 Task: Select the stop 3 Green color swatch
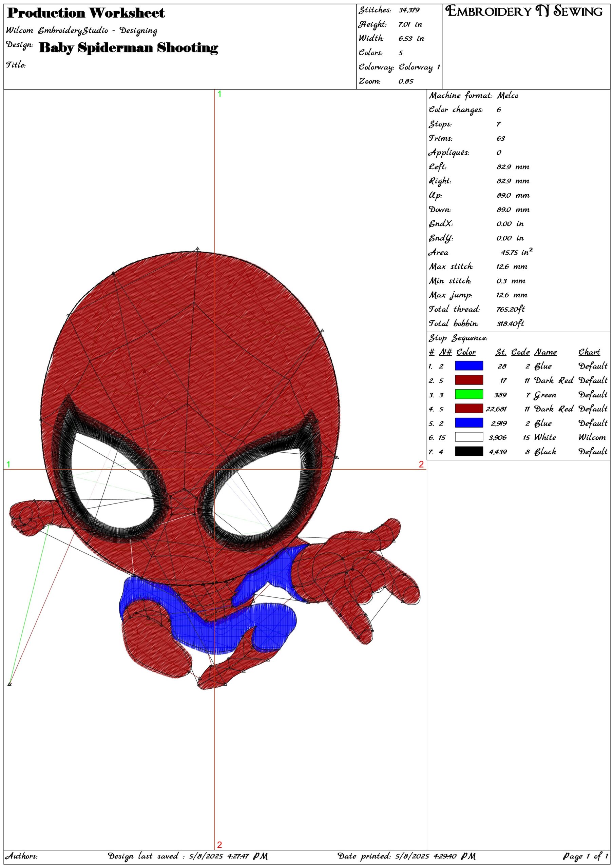tap(469, 394)
